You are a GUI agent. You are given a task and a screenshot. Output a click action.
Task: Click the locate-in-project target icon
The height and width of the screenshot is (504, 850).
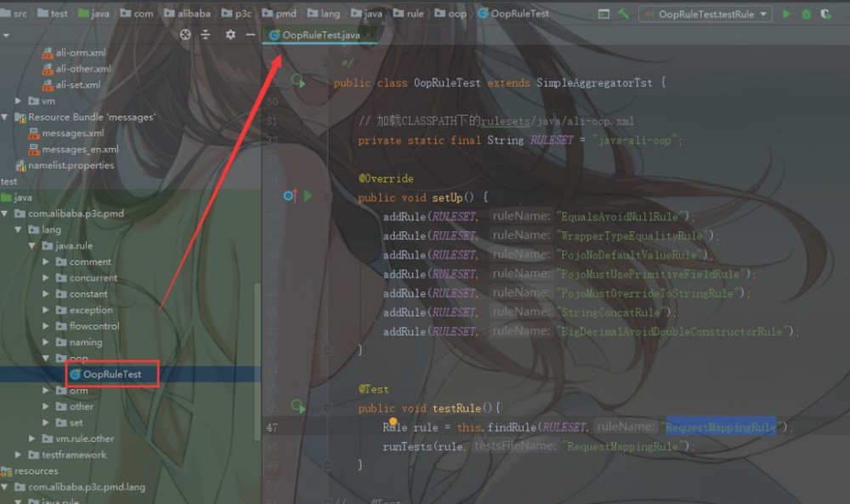[185, 35]
